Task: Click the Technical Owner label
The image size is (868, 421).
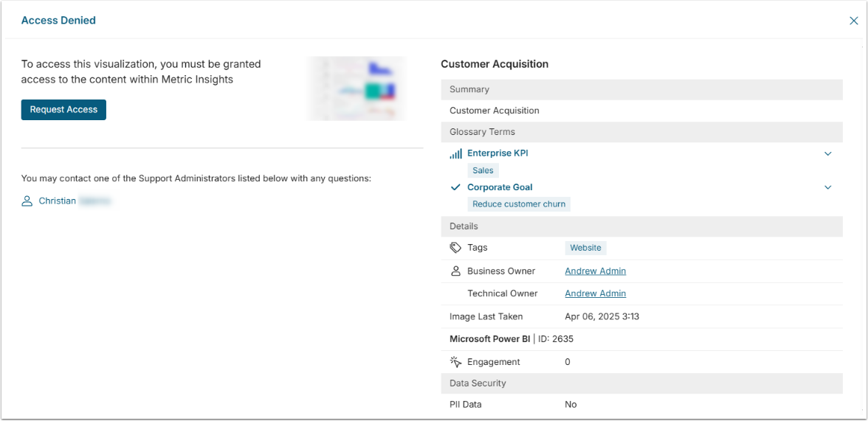Action: (x=502, y=293)
